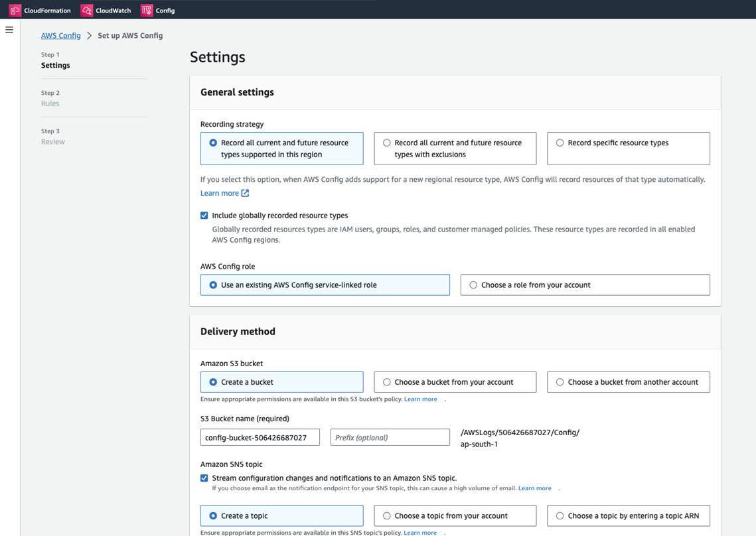Screen dimensions: 756x536
Task: Select Choose a bucket from your account
Action: click(x=455, y=381)
